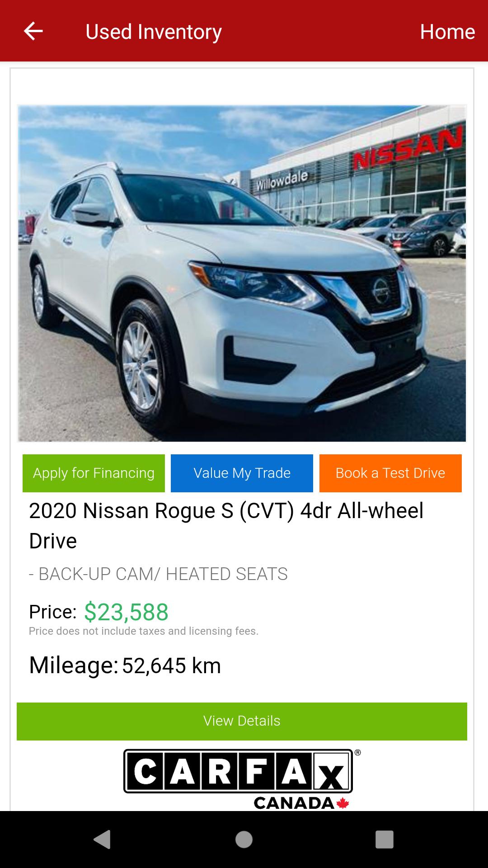Image resolution: width=488 pixels, height=868 pixels.
Task: Tap the back arrow in header
Action: click(33, 31)
